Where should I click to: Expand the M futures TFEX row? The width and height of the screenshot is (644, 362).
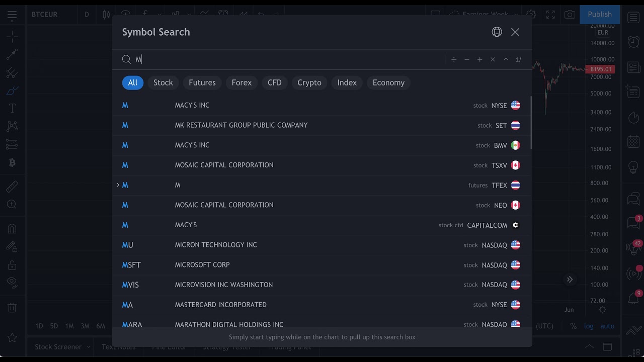[118, 185]
